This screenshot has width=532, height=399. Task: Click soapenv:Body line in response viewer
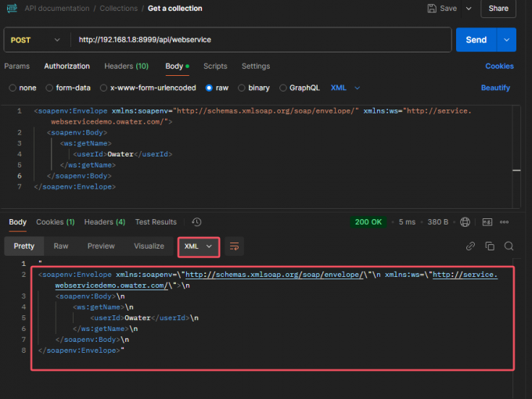(x=90, y=297)
